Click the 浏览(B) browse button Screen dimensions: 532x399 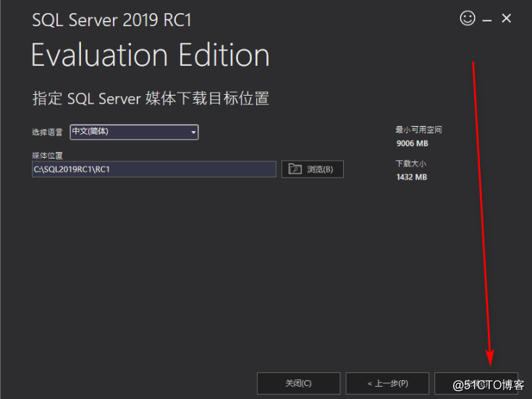(x=313, y=169)
